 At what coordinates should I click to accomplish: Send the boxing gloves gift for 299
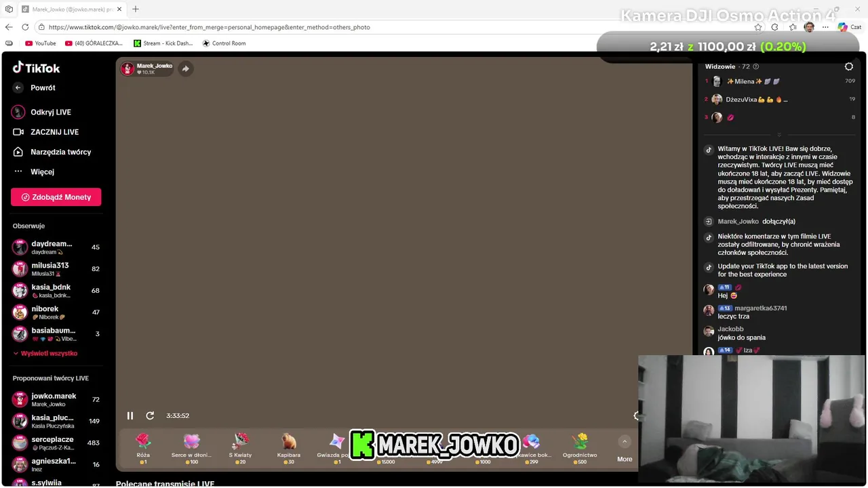[531, 448]
